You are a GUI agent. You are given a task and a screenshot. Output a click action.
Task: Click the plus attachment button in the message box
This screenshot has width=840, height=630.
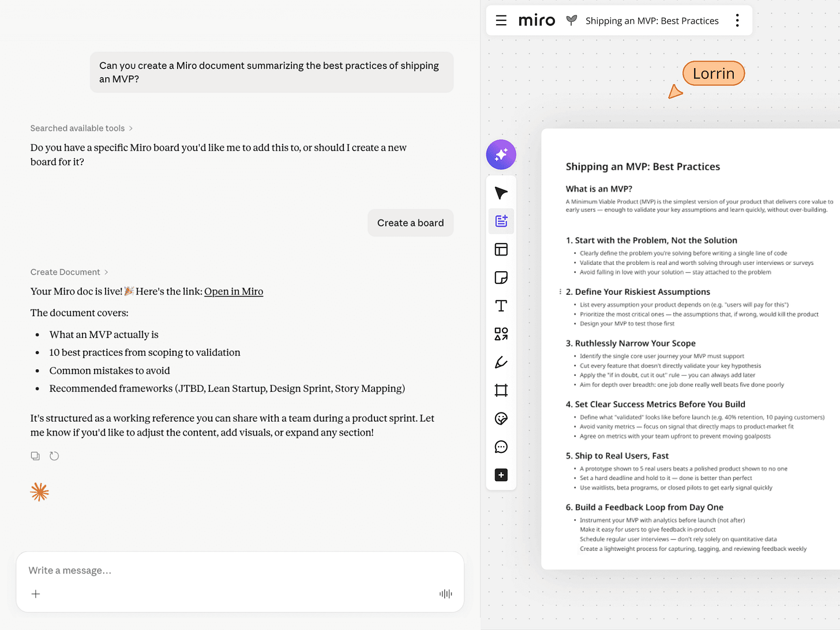pos(36,594)
